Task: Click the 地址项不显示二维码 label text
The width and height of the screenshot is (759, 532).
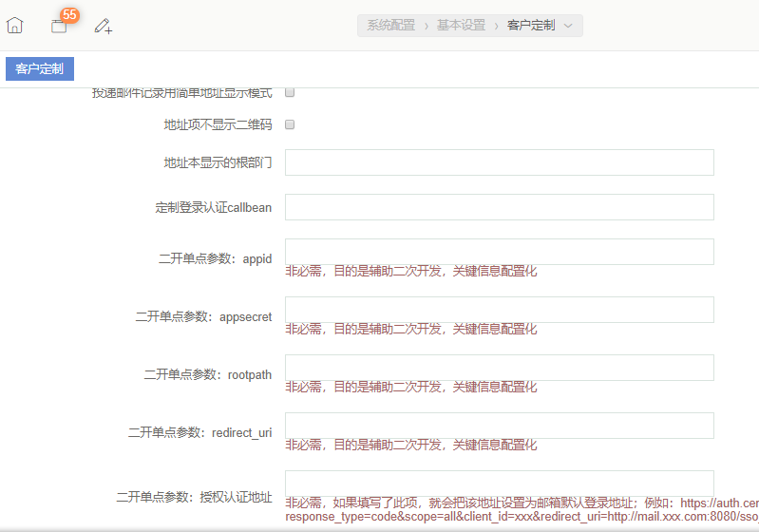Action: [218, 124]
